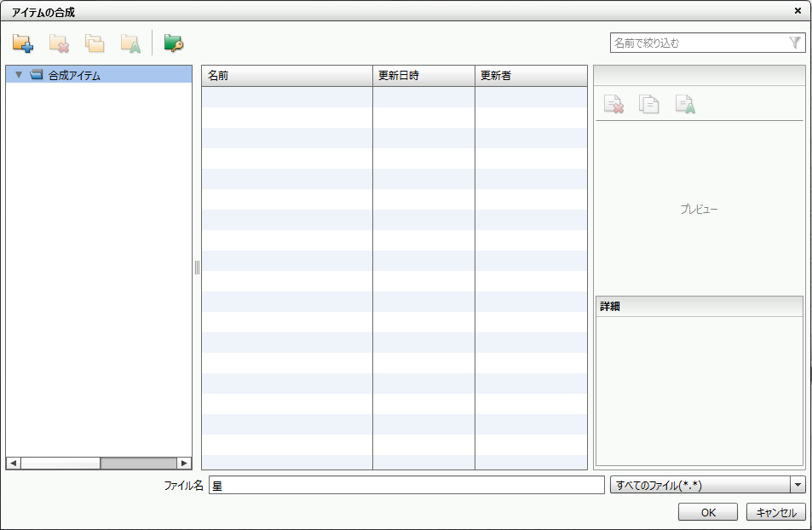
Task: Sort by the 名前 column header
Action: coord(285,74)
